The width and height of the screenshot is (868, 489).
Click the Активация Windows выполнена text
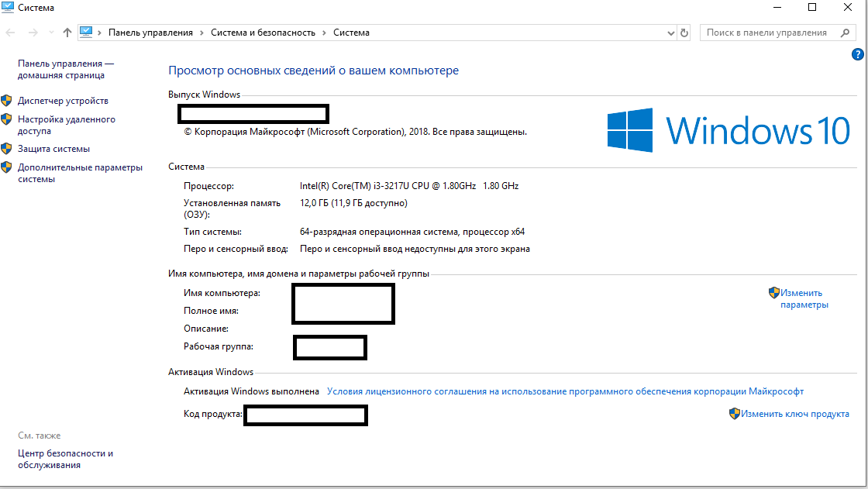[x=251, y=391]
